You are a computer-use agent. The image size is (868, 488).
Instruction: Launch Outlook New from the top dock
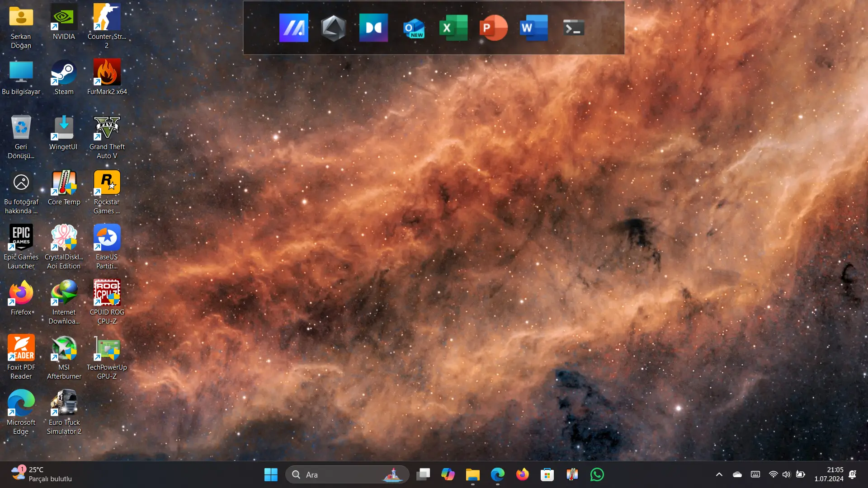414,28
